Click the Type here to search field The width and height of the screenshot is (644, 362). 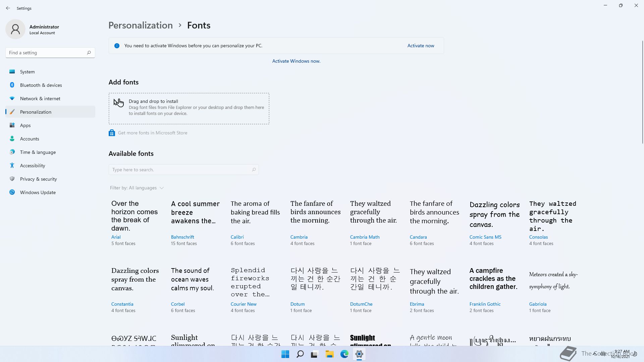pyautogui.click(x=183, y=170)
